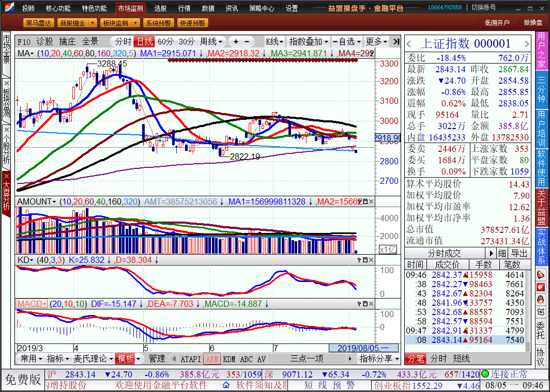550x392 pixels.
Task: Click the right scroll arrow after 三点一项
Action: 350,359
